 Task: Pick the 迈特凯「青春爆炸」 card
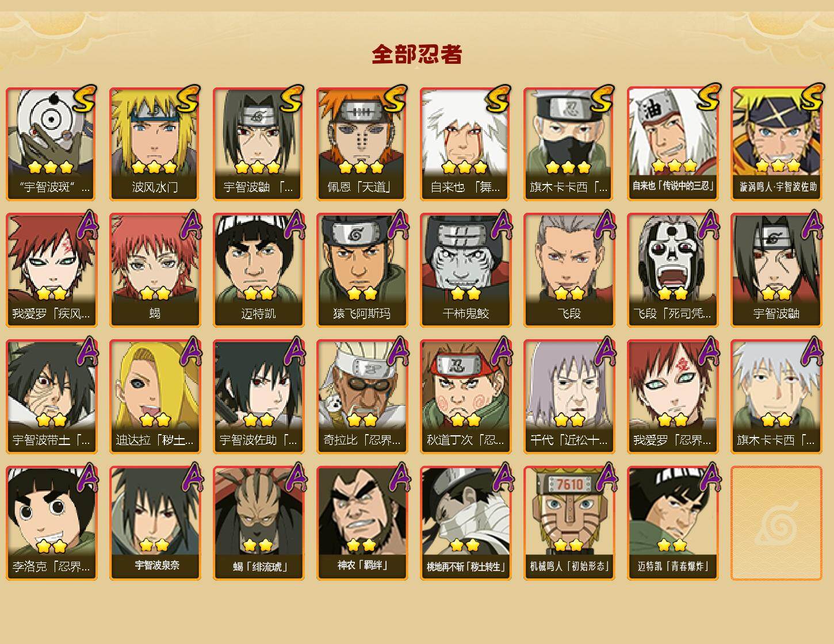(672, 523)
